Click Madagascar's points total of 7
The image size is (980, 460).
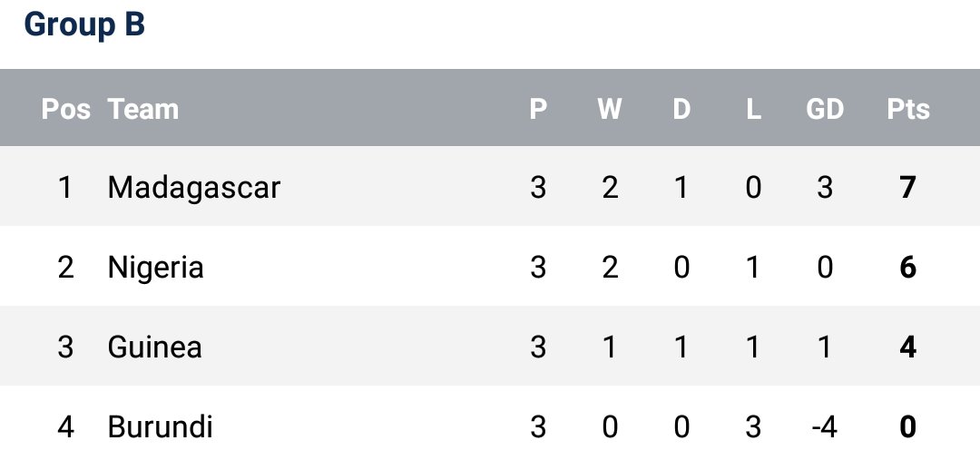908,188
